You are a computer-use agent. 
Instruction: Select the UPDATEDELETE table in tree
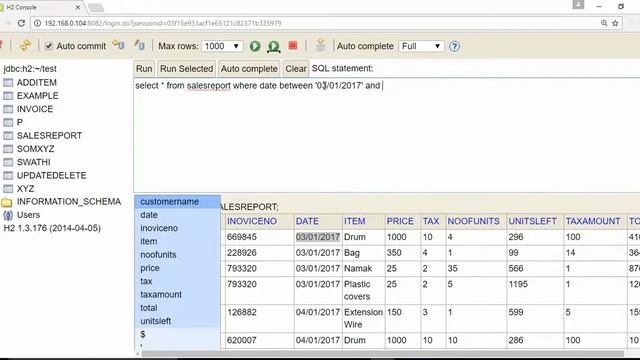pyautogui.click(x=51, y=176)
